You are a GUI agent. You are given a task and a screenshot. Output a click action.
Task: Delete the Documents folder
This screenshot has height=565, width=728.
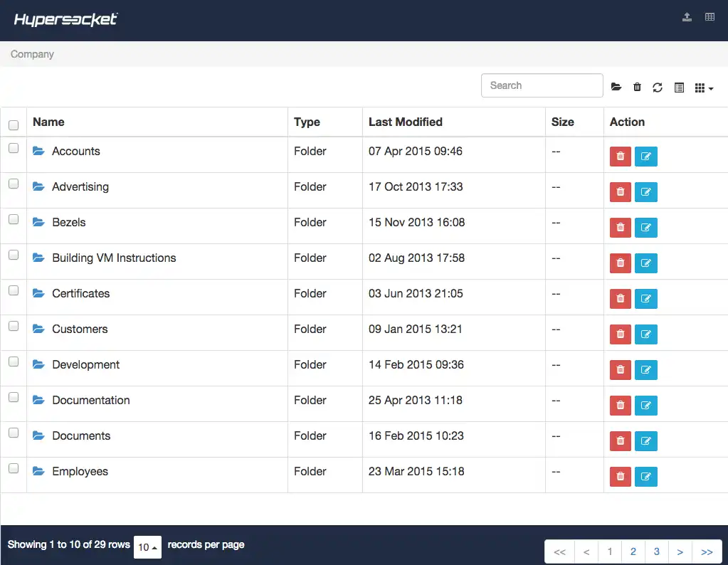click(x=621, y=441)
